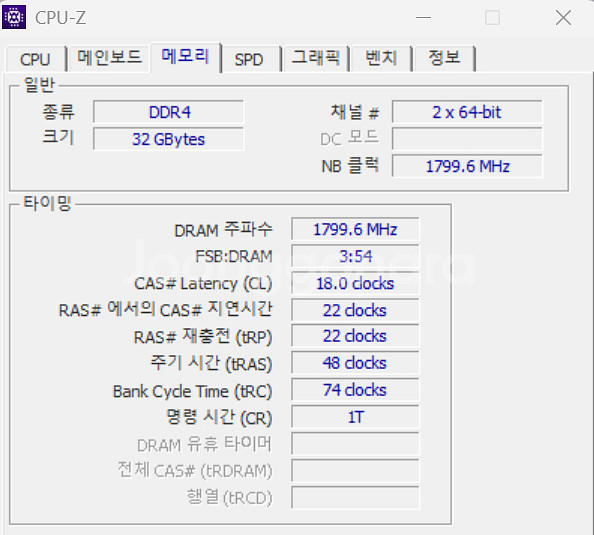Open the 메인보드 tab
594x535 pixels.
[109, 58]
